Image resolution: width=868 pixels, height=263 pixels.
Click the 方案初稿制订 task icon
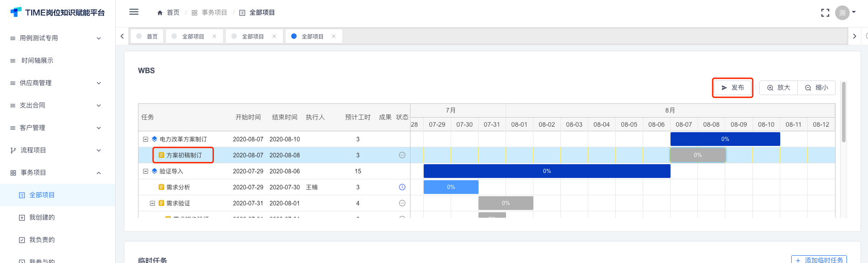[x=161, y=155]
